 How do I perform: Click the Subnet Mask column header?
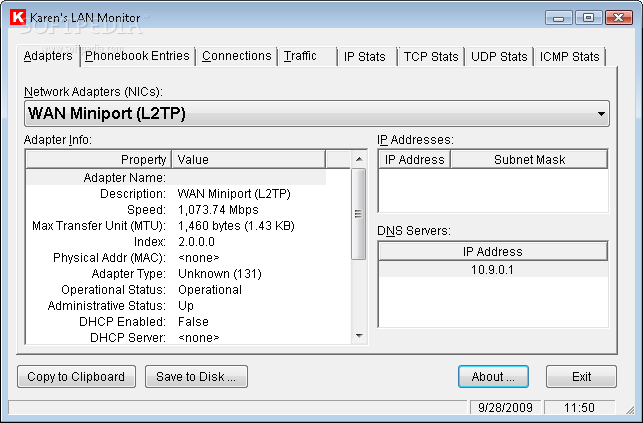529,159
